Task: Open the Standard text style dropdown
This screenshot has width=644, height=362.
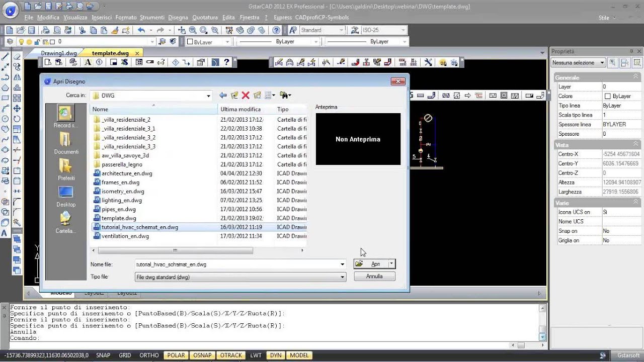Action: [x=341, y=30]
